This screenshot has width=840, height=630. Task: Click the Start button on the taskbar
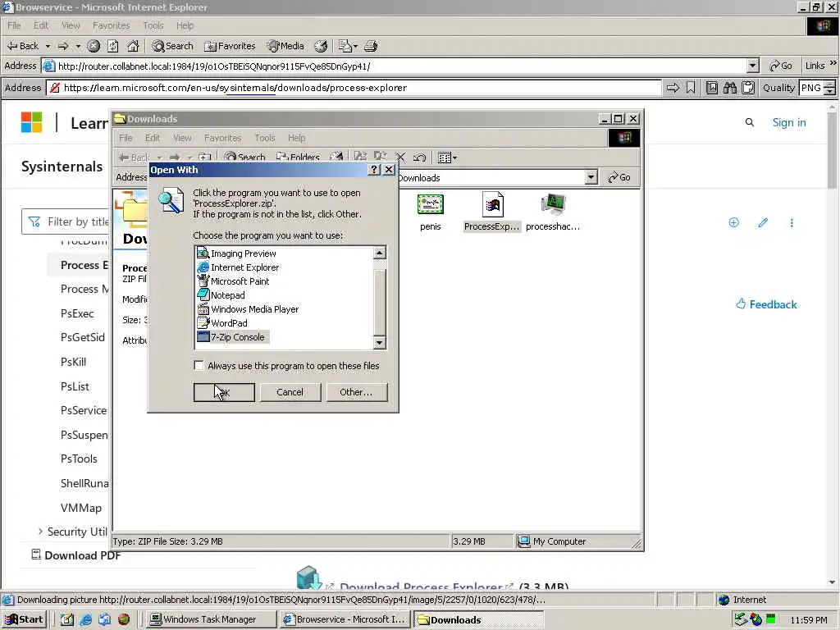[x=24, y=620]
